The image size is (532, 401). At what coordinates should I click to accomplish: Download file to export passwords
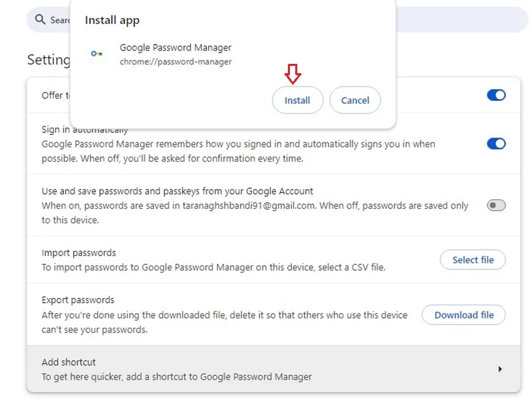pos(464,315)
